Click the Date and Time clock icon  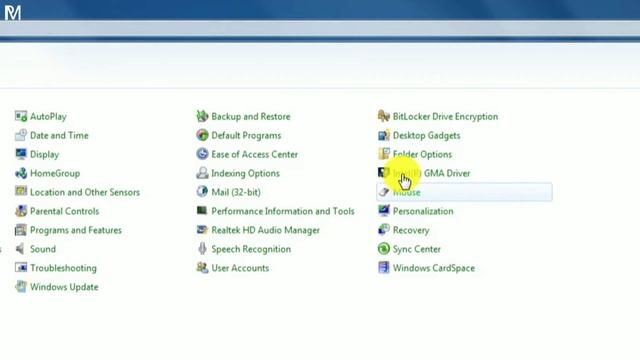pos(21,135)
